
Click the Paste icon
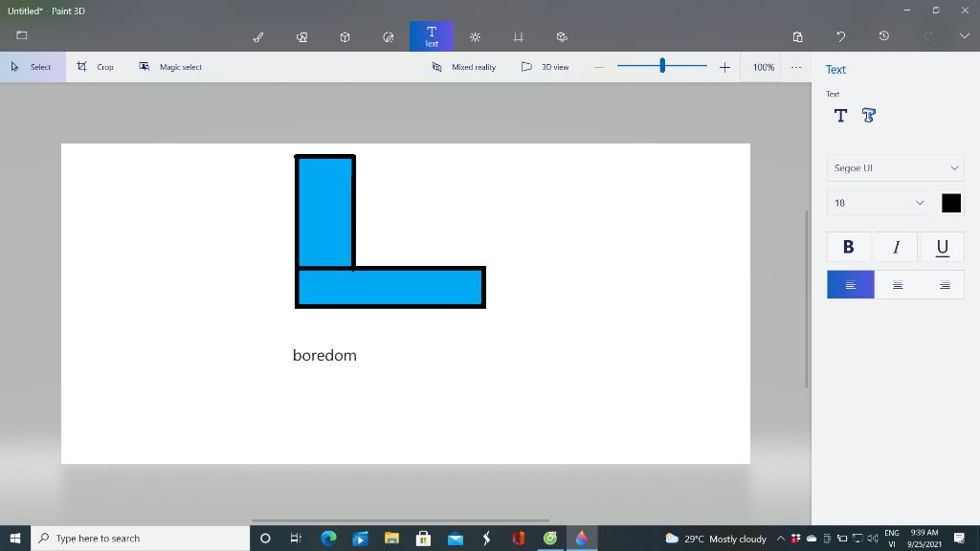click(797, 36)
